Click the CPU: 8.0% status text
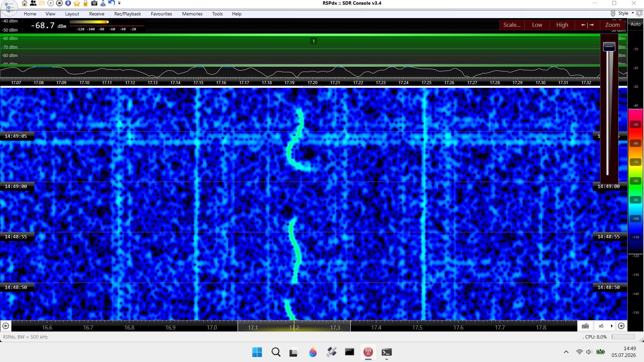Screen dimensions: 644x362 [x=596, y=337]
